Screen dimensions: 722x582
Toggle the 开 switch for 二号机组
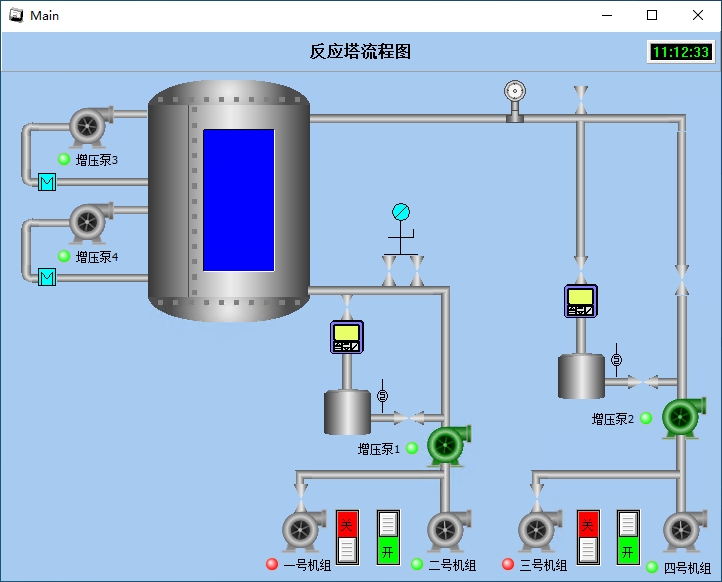point(388,537)
